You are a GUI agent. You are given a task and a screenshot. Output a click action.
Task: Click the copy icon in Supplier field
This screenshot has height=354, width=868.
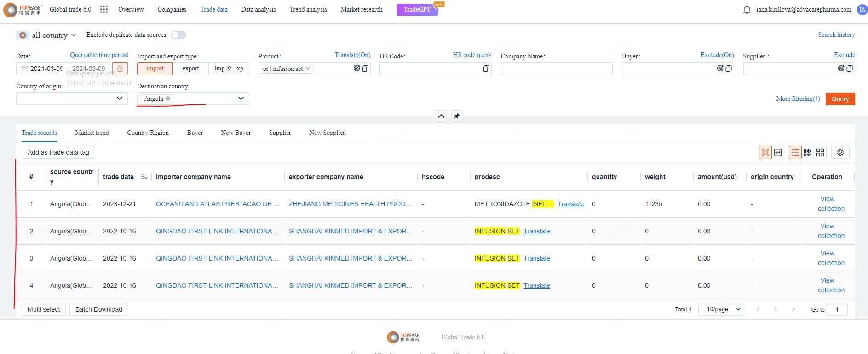850,69
